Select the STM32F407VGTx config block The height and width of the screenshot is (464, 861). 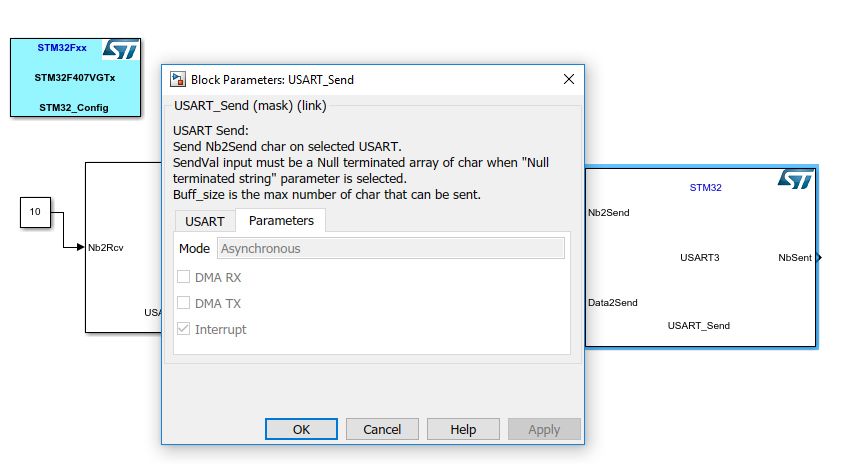[x=75, y=77]
